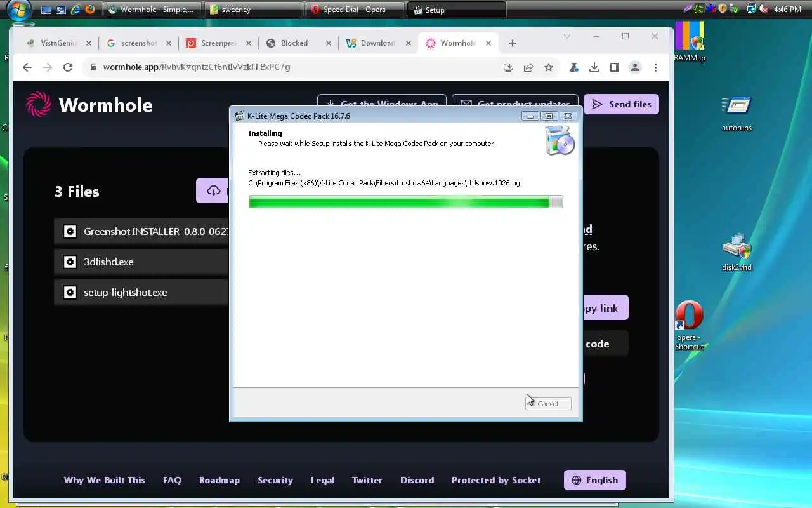Image resolution: width=812 pixels, height=508 pixels.
Task: Open Chrome three-dot menu
Action: [655, 67]
